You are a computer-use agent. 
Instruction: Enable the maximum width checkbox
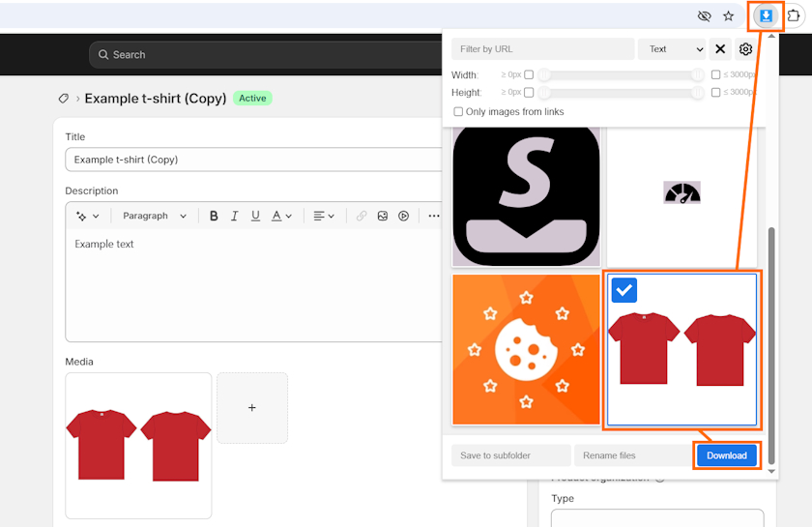pos(715,74)
